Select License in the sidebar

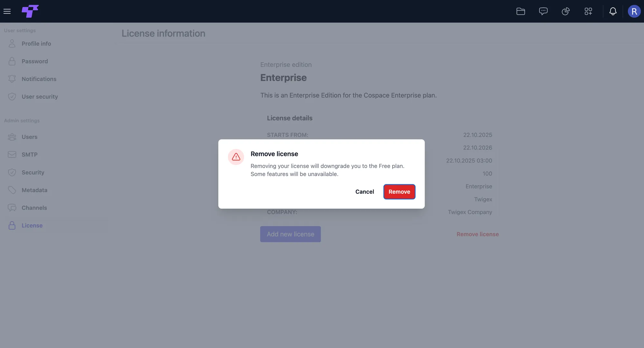32,225
